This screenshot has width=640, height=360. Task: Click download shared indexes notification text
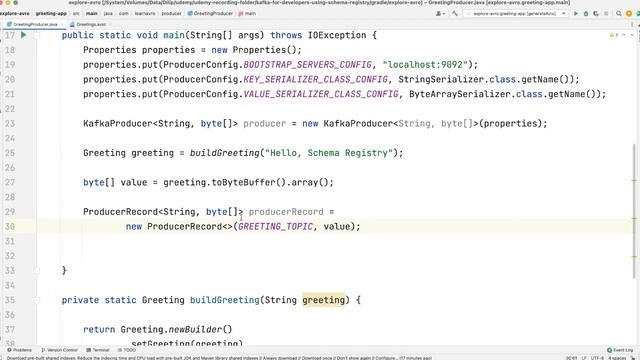click(x=219, y=358)
